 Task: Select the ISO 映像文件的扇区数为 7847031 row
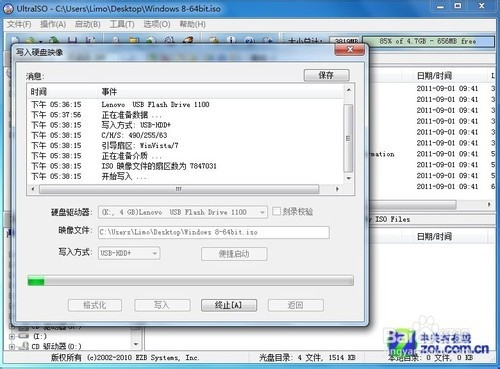[x=185, y=166]
